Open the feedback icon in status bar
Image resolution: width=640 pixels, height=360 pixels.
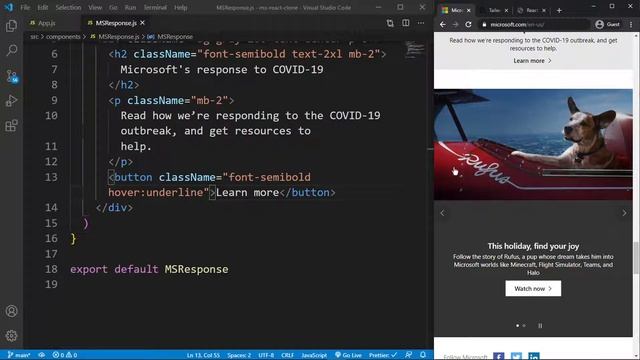pyautogui.click(x=409, y=355)
